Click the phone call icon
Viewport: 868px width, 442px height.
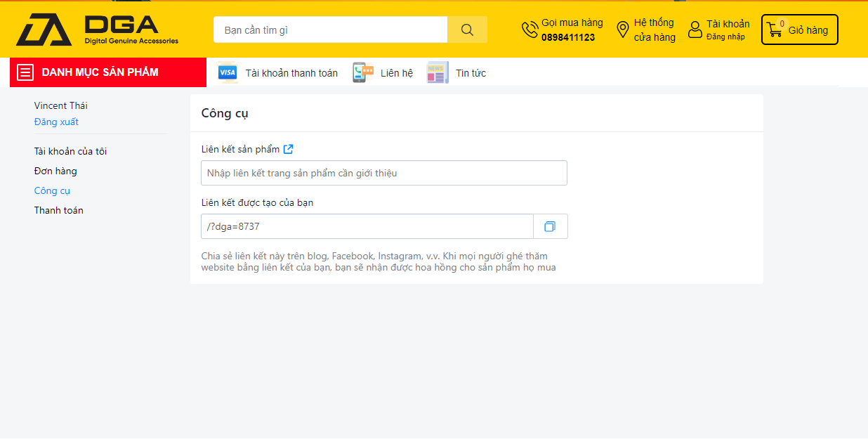tap(530, 30)
